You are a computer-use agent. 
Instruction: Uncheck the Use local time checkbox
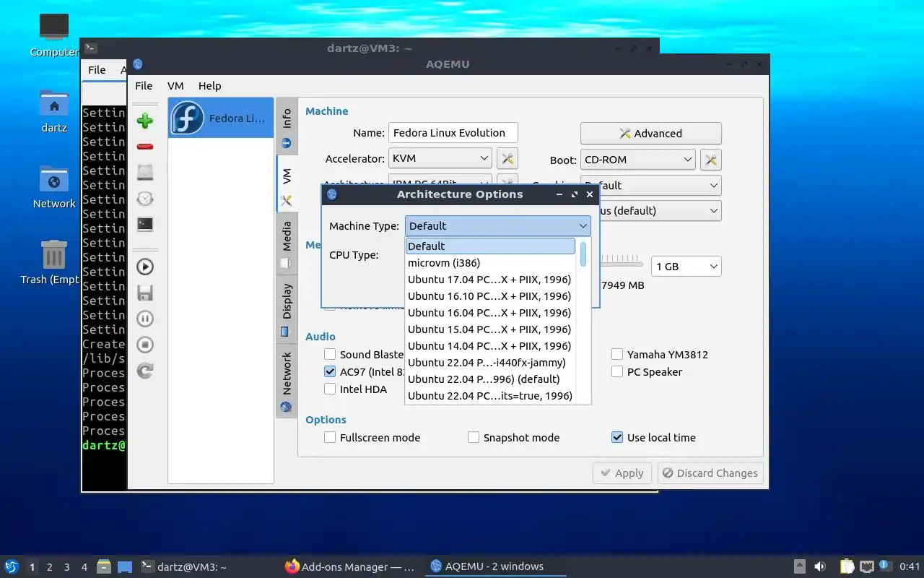617,437
